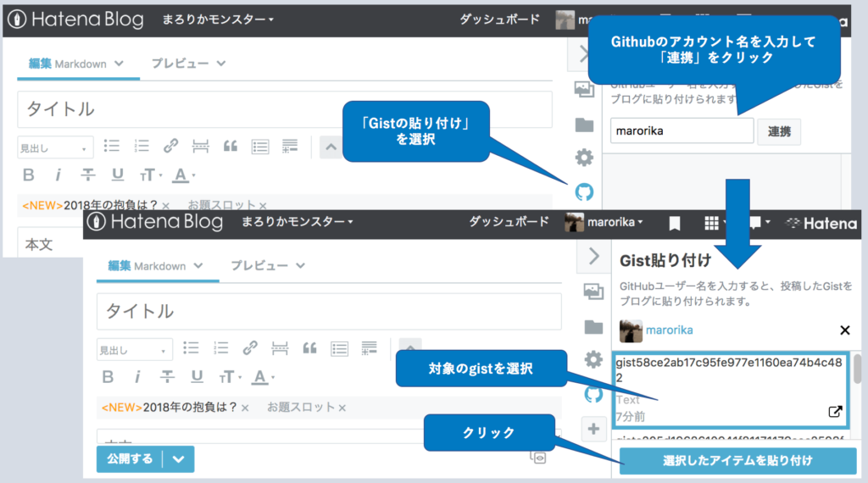The image size is (868, 483).
Task: Disconnect marorika GitHub account with X
Action: [x=845, y=330]
